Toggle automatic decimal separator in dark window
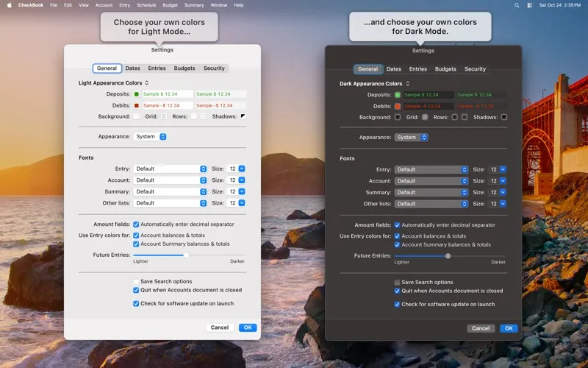 (x=397, y=225)
